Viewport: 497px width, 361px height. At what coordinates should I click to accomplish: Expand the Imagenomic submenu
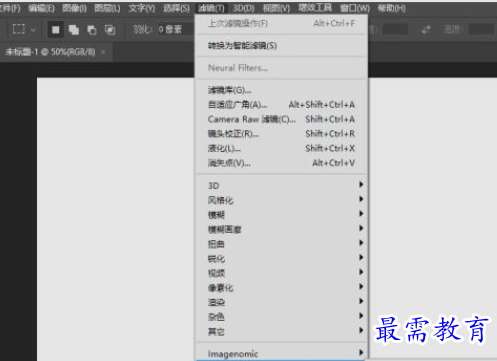(x=281, y=353)
